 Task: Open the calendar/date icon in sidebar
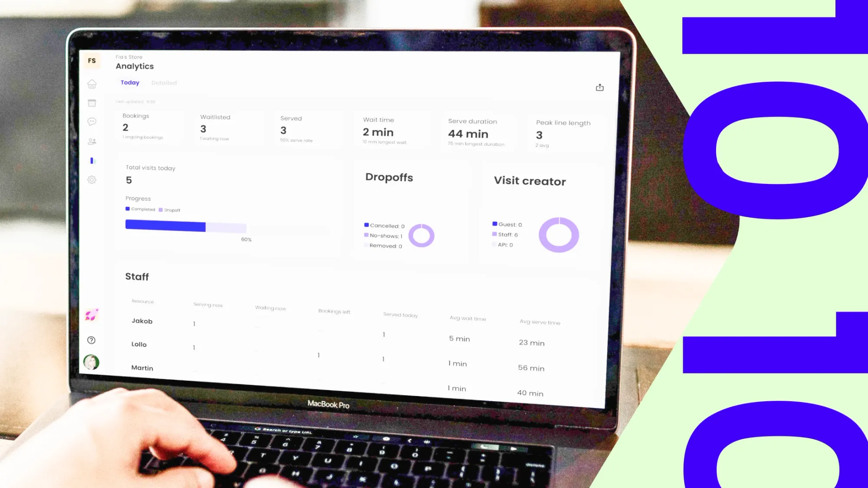[x=91, y=103]
